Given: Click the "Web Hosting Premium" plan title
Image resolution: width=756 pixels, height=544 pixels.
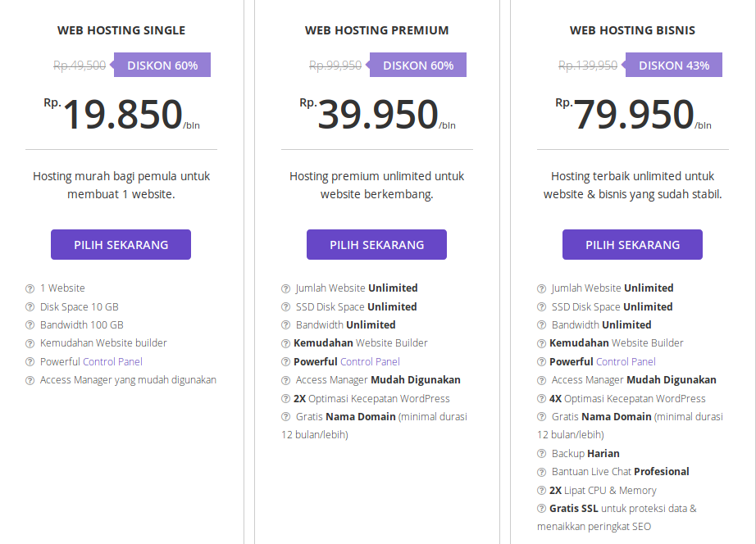Looking at the screenshot, I should click(376, 30).
